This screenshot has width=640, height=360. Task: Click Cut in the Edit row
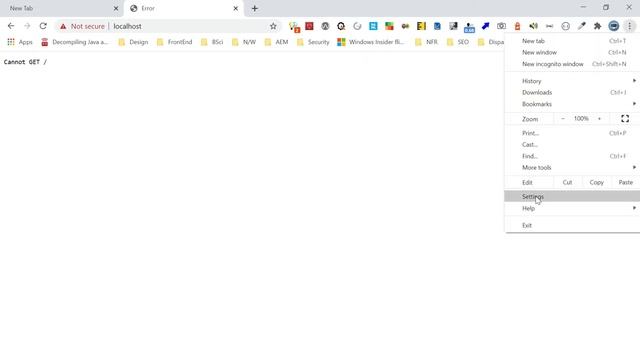point(567,182)
